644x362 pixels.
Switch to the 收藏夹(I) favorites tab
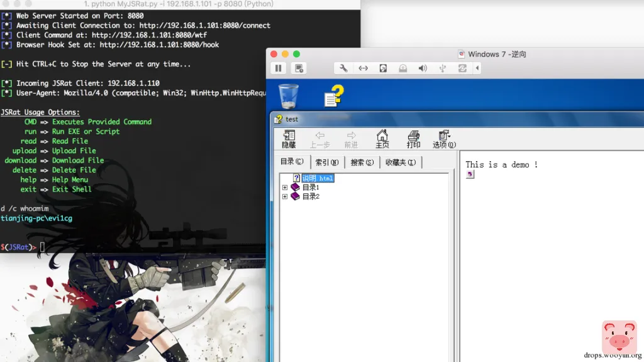pos(401,162)
